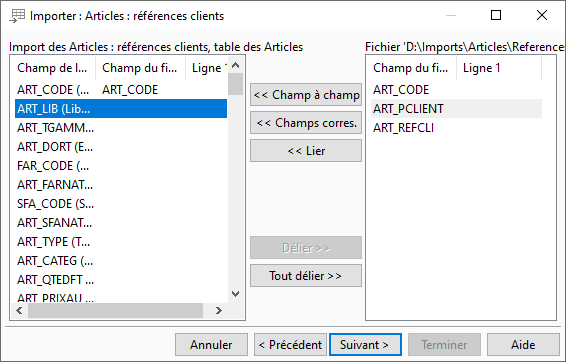Click the importer window title icon

pyautogui.click(x=17, y=16)
